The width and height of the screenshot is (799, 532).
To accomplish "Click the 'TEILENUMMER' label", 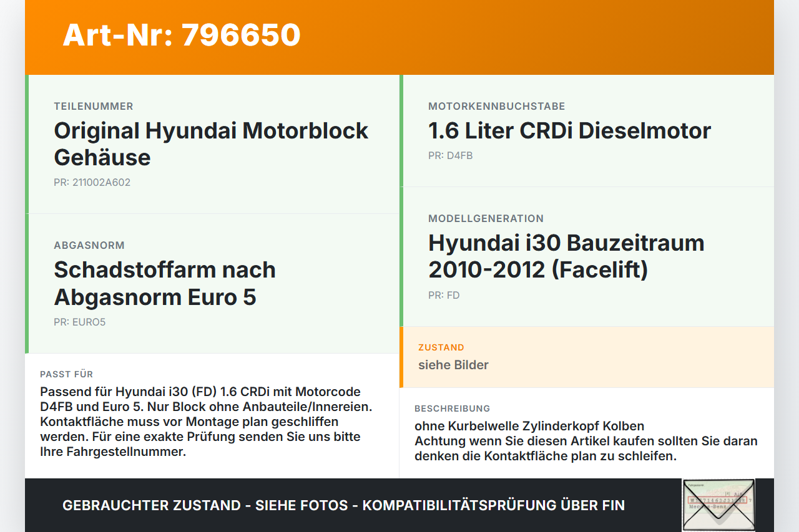I will 94,107.
